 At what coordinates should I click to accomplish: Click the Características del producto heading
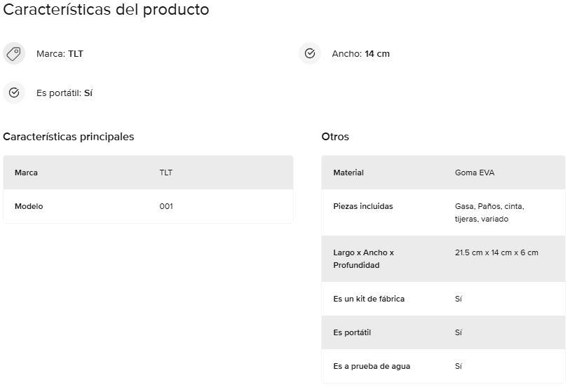(106, 9)
